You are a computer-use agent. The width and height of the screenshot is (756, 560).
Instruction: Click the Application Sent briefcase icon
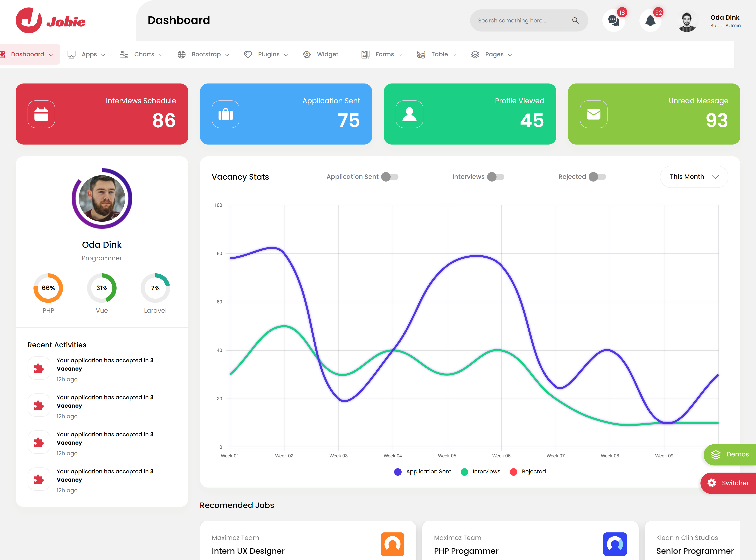pos(225,114)
